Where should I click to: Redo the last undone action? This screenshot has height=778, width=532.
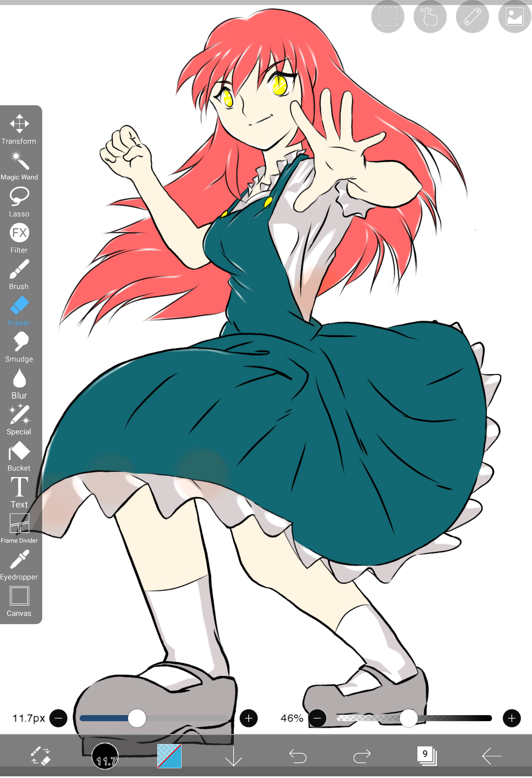(x=362, y=756)
